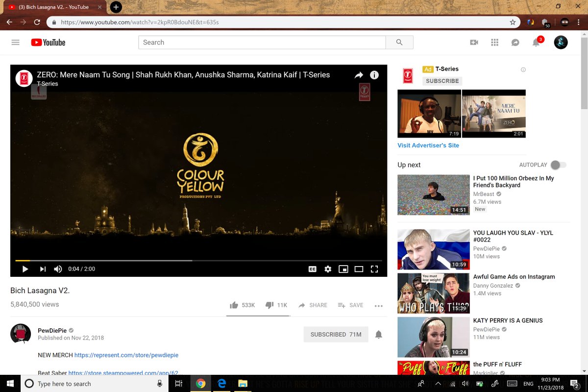Toggle closed captions in player
588x392 pixels.
pyautogui.click(x=312, y=269)
